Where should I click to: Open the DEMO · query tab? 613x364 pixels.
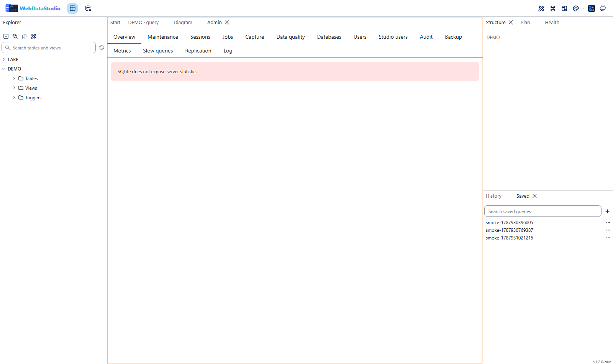pyautogui.click(x=143, y=23)
